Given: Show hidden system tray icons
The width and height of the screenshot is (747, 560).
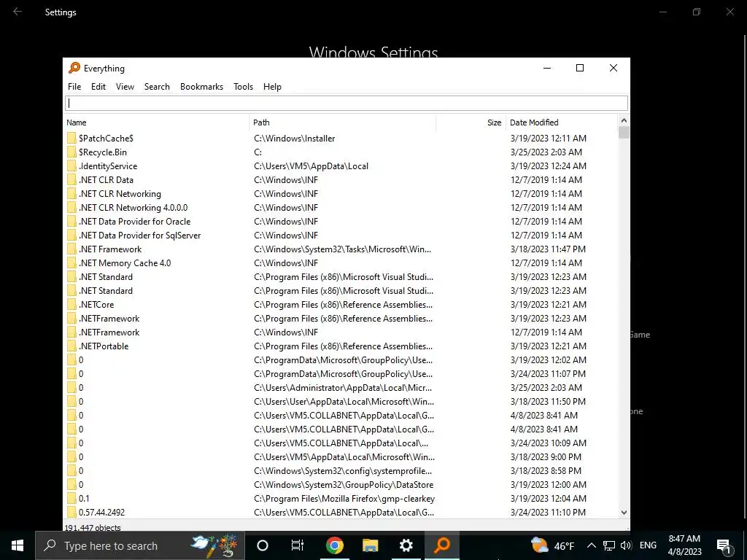Looking at the screenshot, I should [591, 545].
